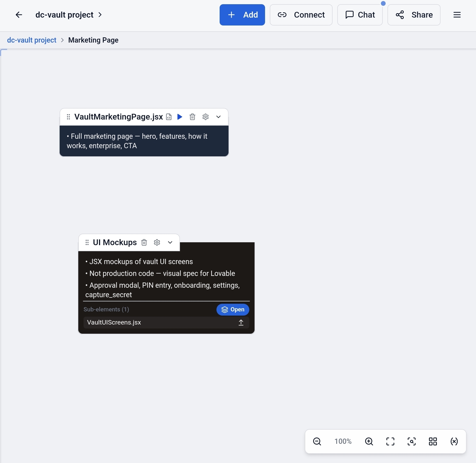Screen dimensions: 476x463
Task: Click the link icon in Connect button
Action: 282,15
